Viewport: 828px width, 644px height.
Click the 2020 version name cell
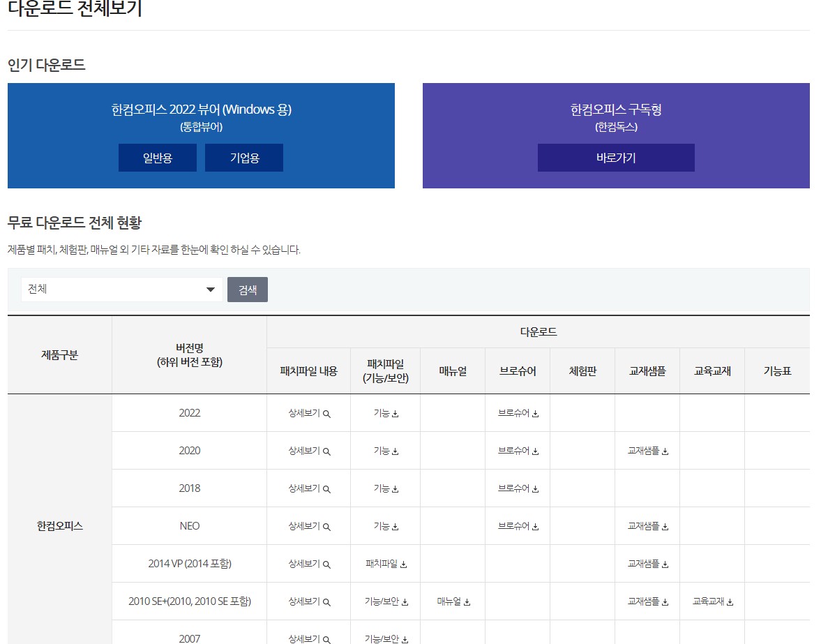(x=190, y=451)
